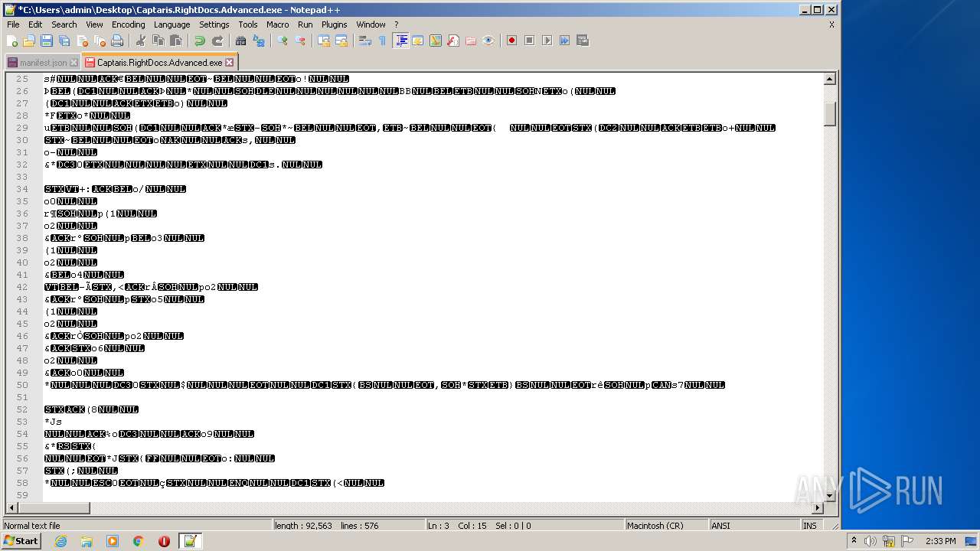Screen dimensions: 980x551
Task: Toggle Show All Characters pilcrow icon
Action: click(x=382, y=41)
